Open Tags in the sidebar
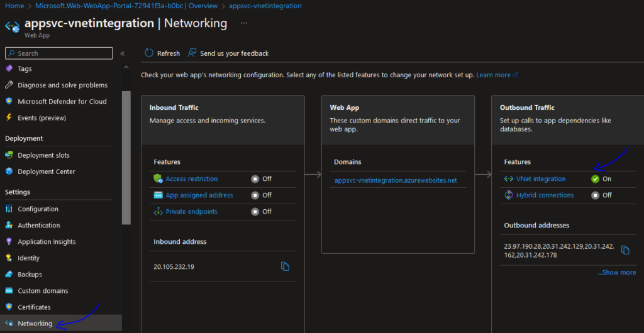644x333 pixels. pos(25,68)
